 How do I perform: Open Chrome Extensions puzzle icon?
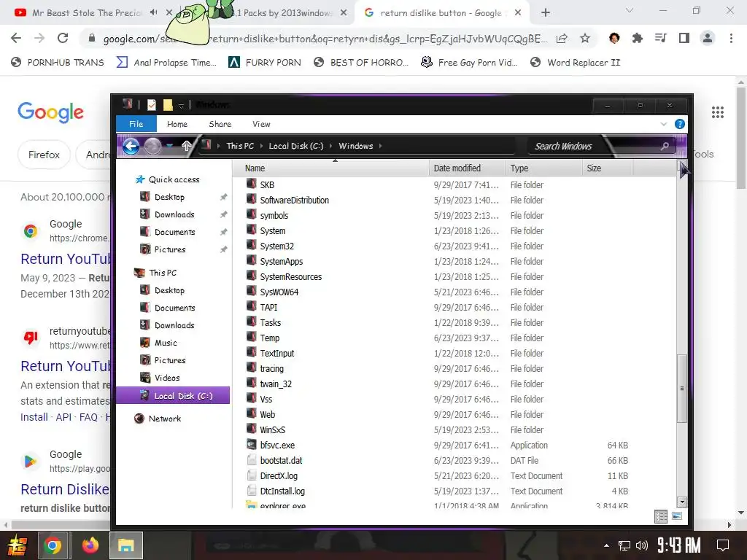[x=637, y=38]
